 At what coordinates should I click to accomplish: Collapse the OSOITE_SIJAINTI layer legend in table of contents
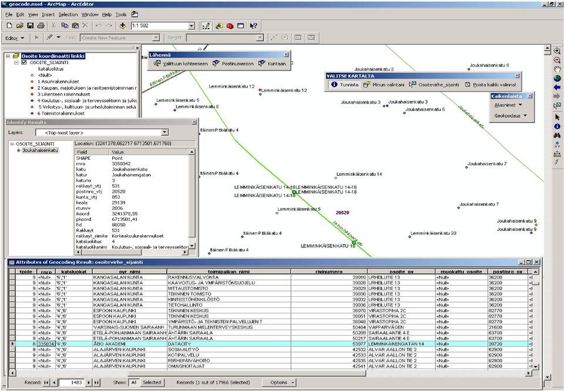[x=16, y=62]
